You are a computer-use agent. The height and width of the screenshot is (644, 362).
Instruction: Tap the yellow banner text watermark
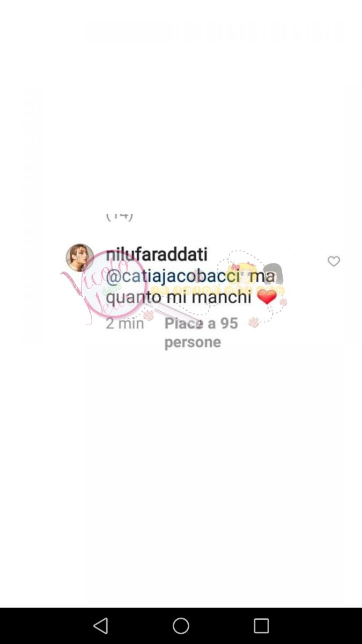point(217,291)
